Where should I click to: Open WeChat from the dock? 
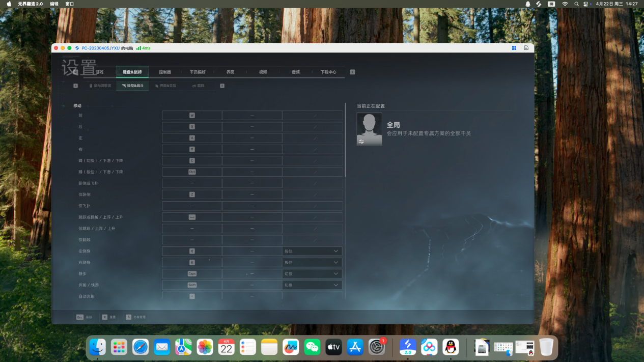[x=312, y=347]
